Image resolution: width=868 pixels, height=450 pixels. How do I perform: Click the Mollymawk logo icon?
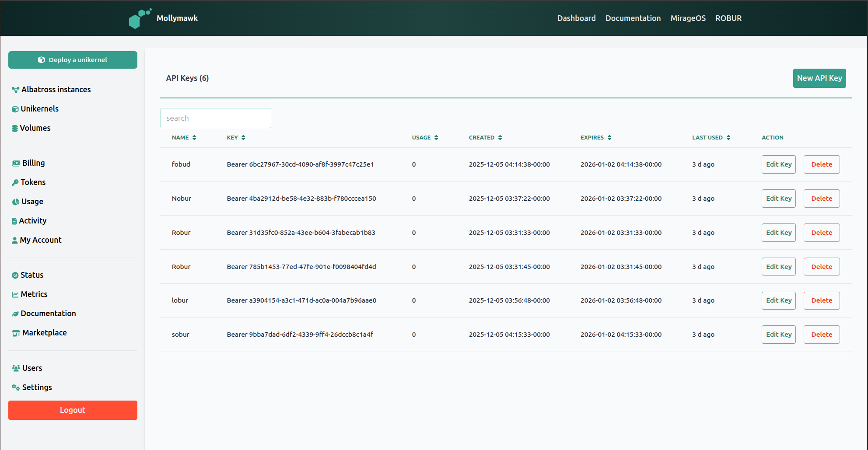tap(140, 18)
